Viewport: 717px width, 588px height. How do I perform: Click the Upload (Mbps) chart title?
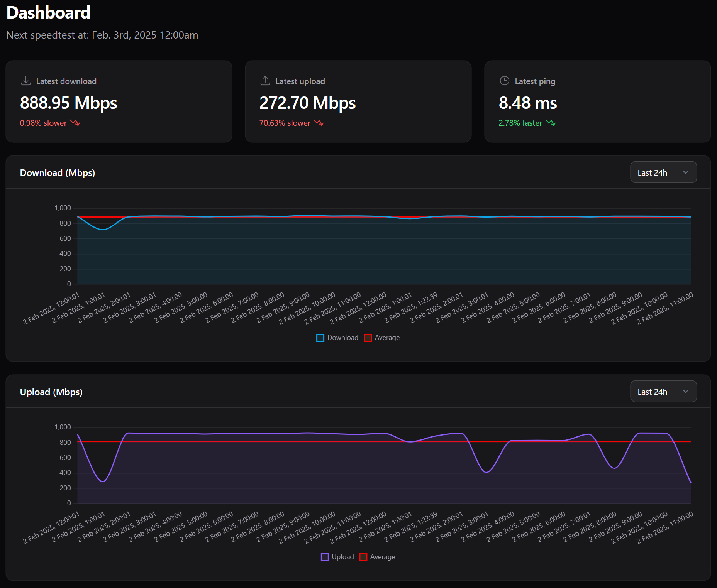click(x=51, y=392)
